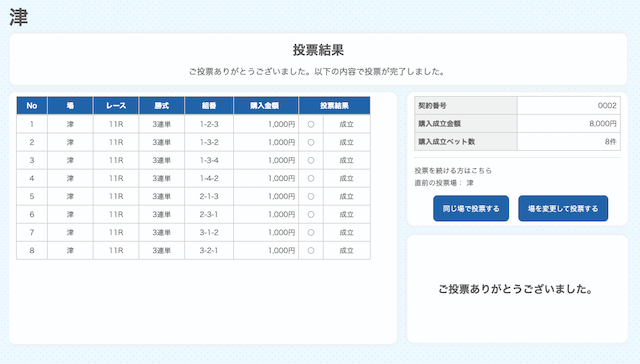This screenshot has width=640, height=364.
Task: Click the 場を変更して投票する button
Action: click(563, 209)
